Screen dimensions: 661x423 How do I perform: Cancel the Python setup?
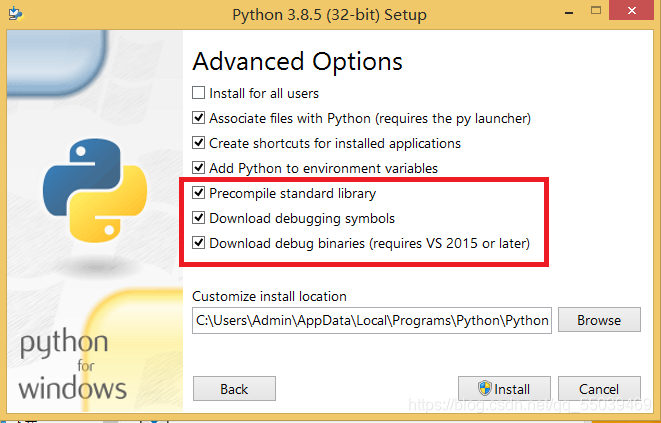pyautogui.click(x=599, y=389)
